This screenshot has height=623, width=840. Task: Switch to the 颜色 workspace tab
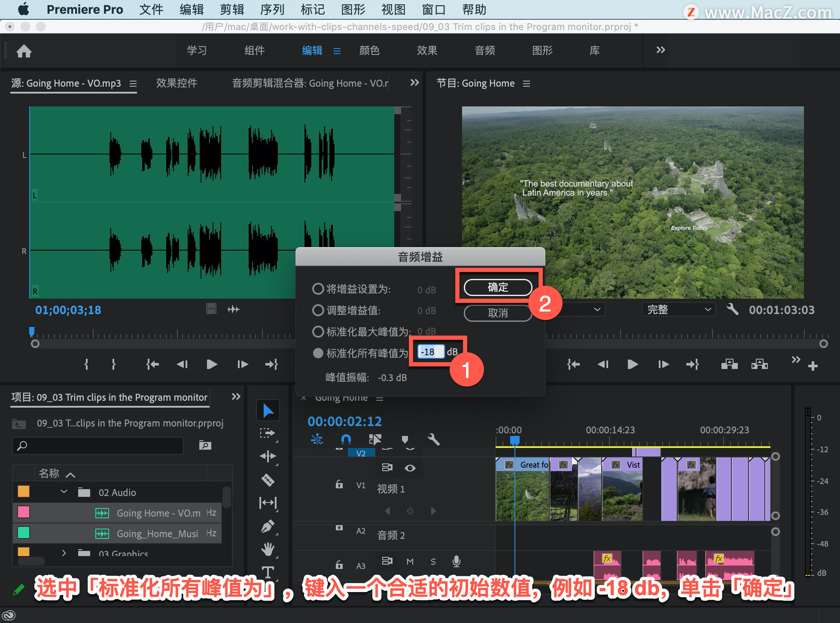click(369, 50)
